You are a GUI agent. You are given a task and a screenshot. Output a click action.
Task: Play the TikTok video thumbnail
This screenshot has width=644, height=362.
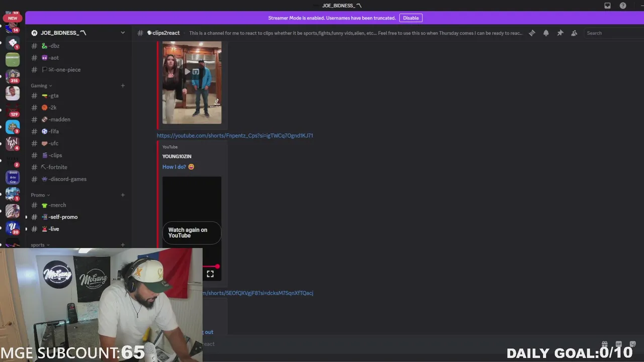[187, 71]
